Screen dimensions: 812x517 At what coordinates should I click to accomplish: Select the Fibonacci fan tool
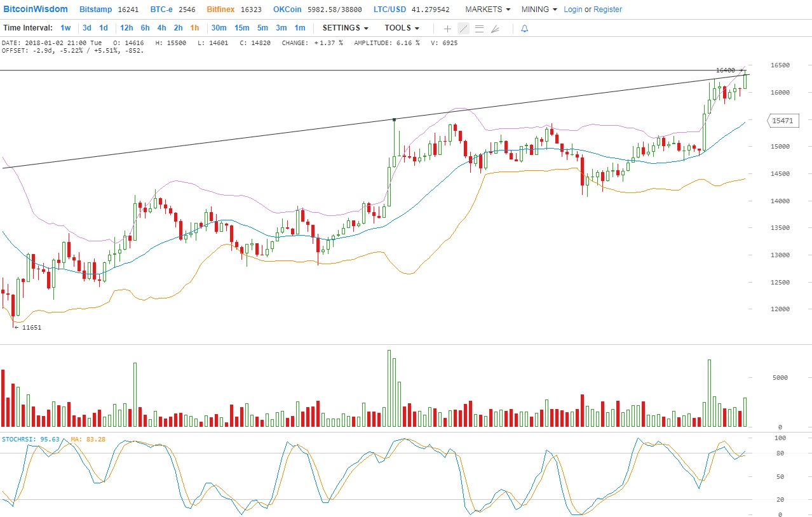coord(496,29)
